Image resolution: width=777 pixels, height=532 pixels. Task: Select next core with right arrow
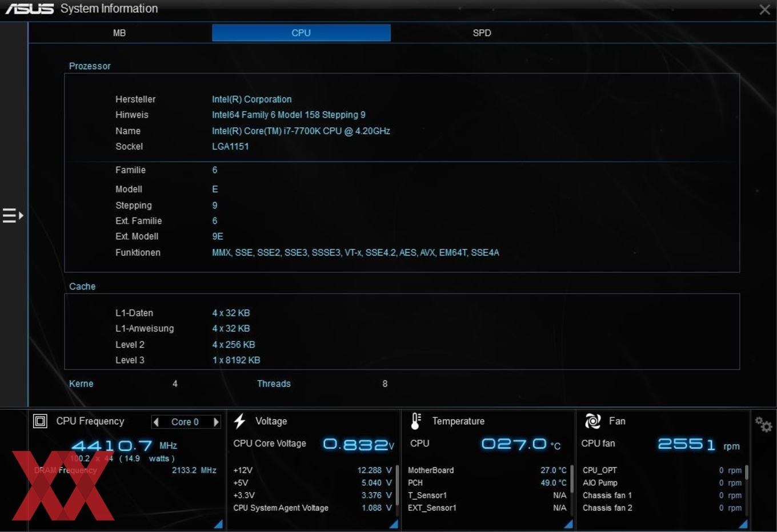216,422
